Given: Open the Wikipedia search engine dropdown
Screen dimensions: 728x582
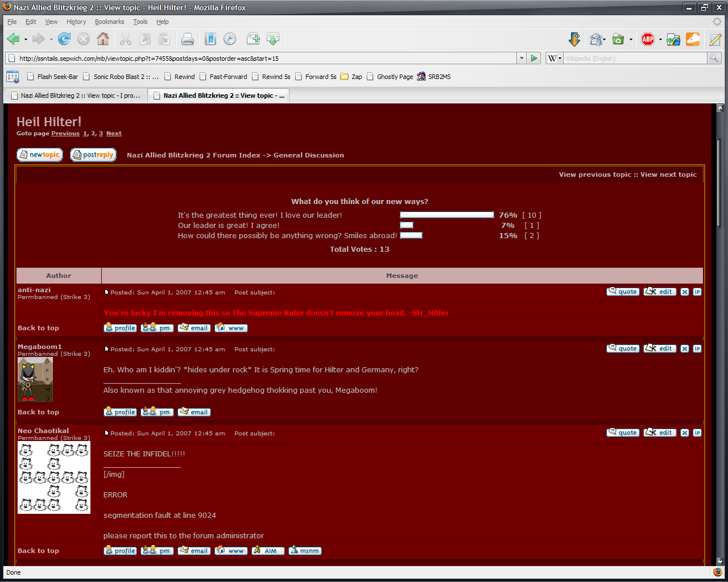Looking at the screenshot, I should (555, 58).
